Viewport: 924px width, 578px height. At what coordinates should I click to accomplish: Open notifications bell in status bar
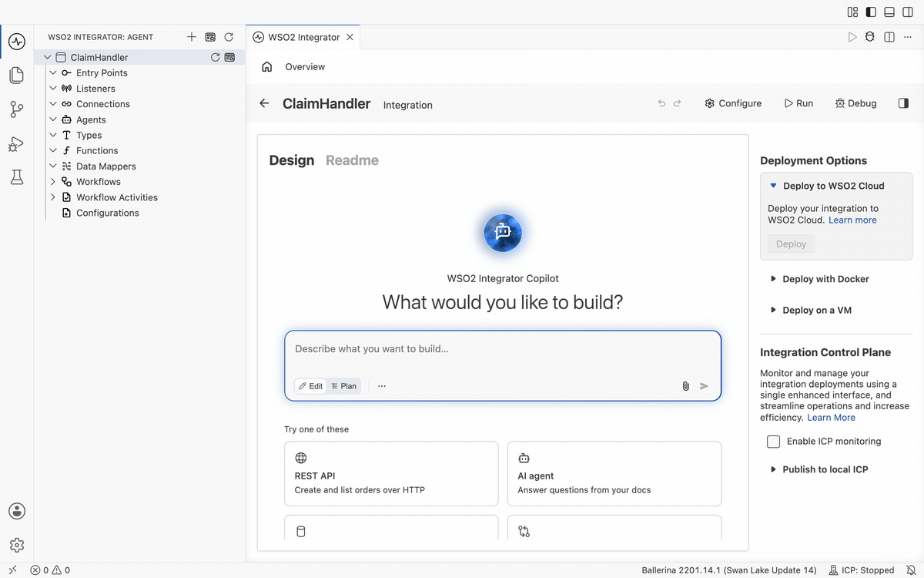click(911, 570)
